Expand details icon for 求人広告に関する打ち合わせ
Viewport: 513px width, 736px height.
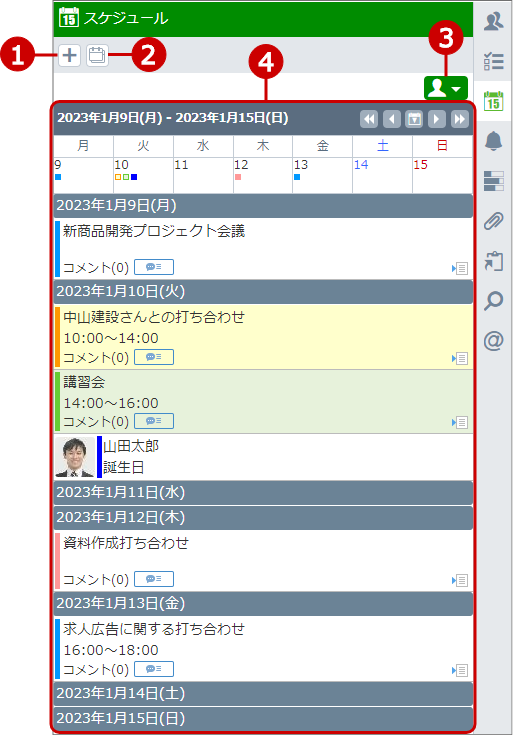pyautogui.click(x=460, y=670)
